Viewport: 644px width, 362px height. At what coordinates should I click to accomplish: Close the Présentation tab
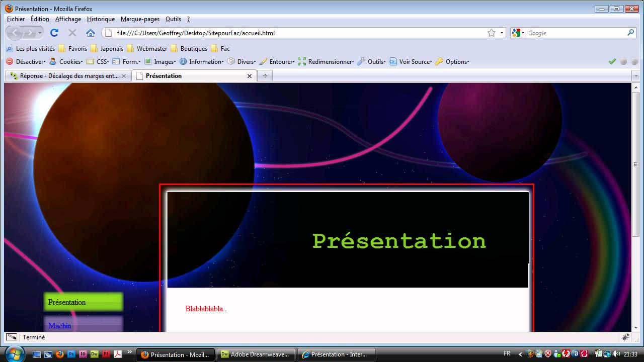tap(250, 76)
